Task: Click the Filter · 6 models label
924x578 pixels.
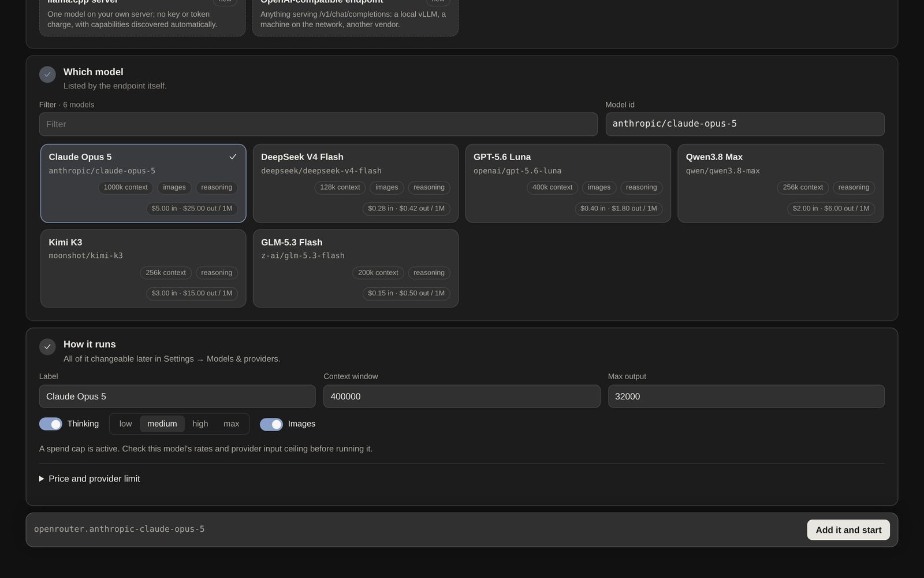Action: point(66,105)
